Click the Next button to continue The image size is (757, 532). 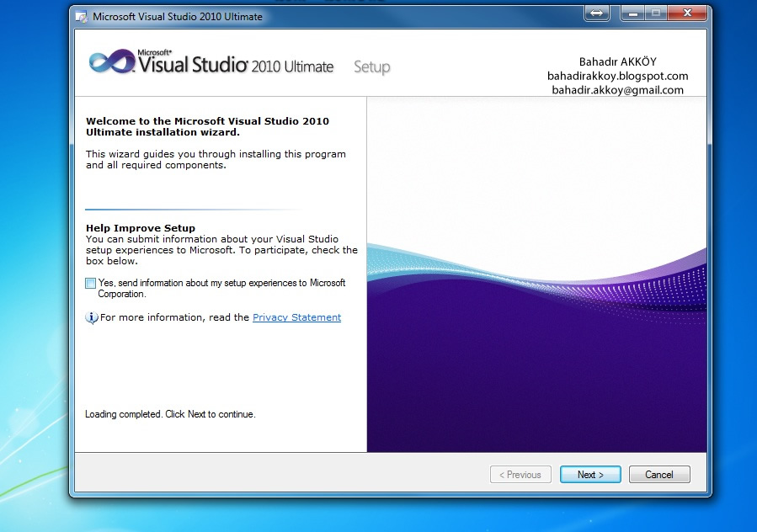589,474
